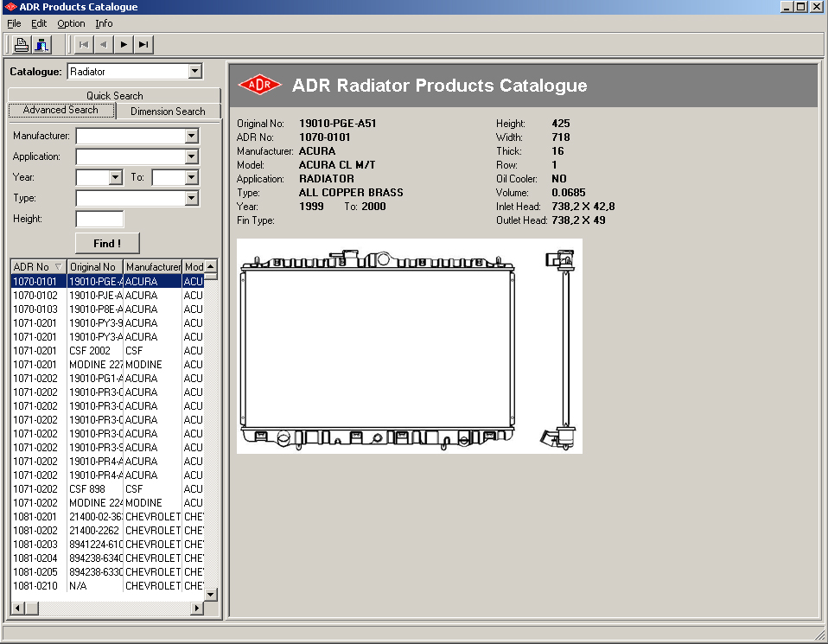Sort by the ADR No column header

(39, 267)
